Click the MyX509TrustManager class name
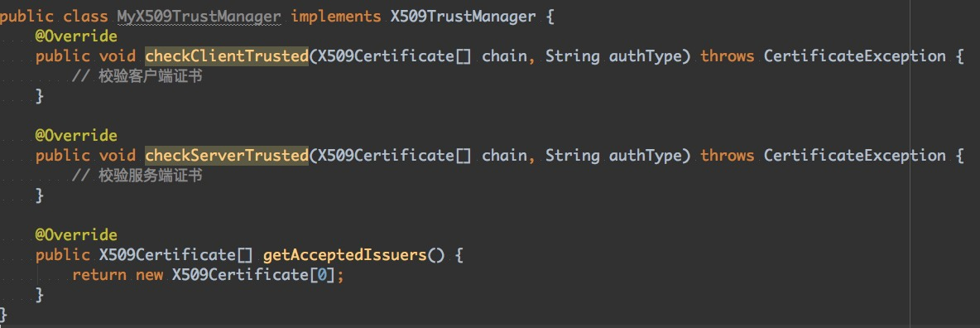Image resolution: width=980 pixels, height=328 pixels. (199, 17)
